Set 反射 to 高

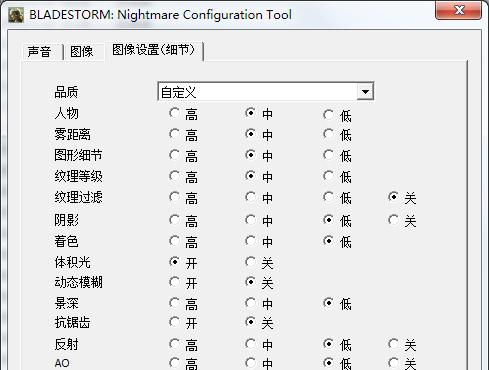[174, 344]
